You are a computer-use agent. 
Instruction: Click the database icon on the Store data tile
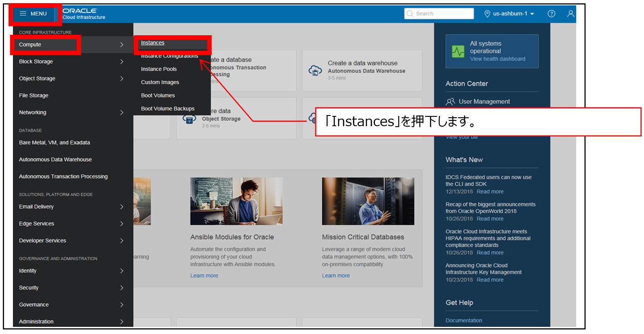189,119
